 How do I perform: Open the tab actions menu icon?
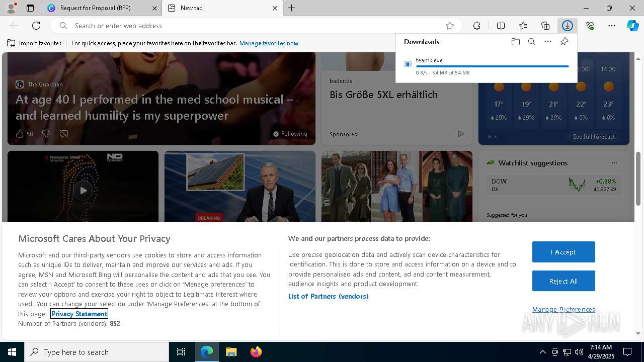(30, 8)
